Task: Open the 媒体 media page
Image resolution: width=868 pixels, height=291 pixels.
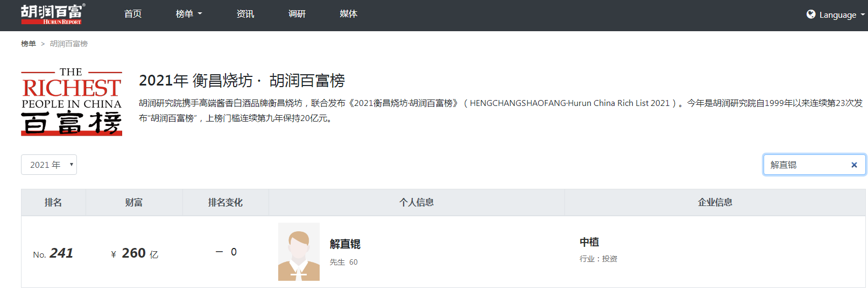Action: click(x=348, y=14)
